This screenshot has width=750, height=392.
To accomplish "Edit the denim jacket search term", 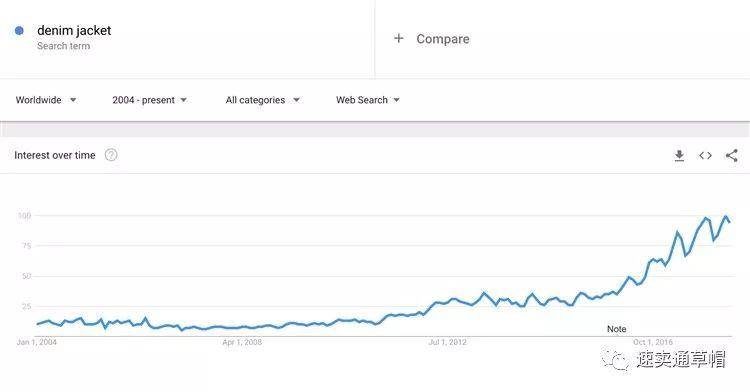I will (x=74, y=31).
